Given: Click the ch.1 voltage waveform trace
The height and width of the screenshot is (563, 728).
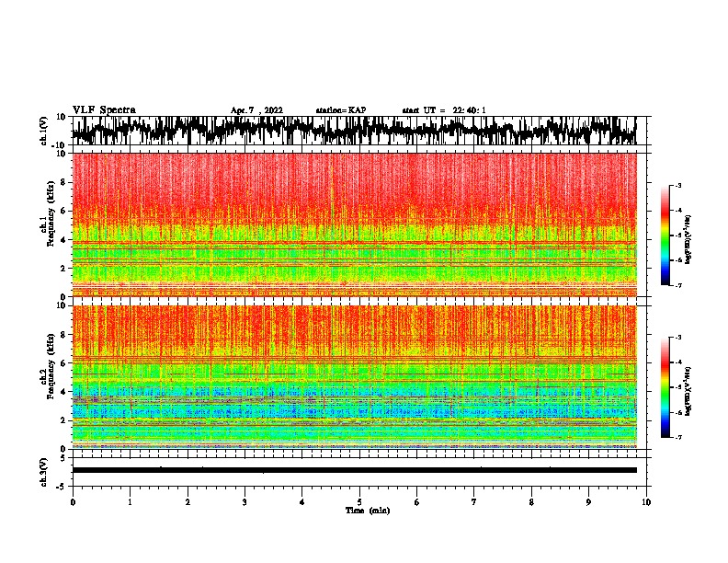Looking at the screenshot, I should point(354,131).
